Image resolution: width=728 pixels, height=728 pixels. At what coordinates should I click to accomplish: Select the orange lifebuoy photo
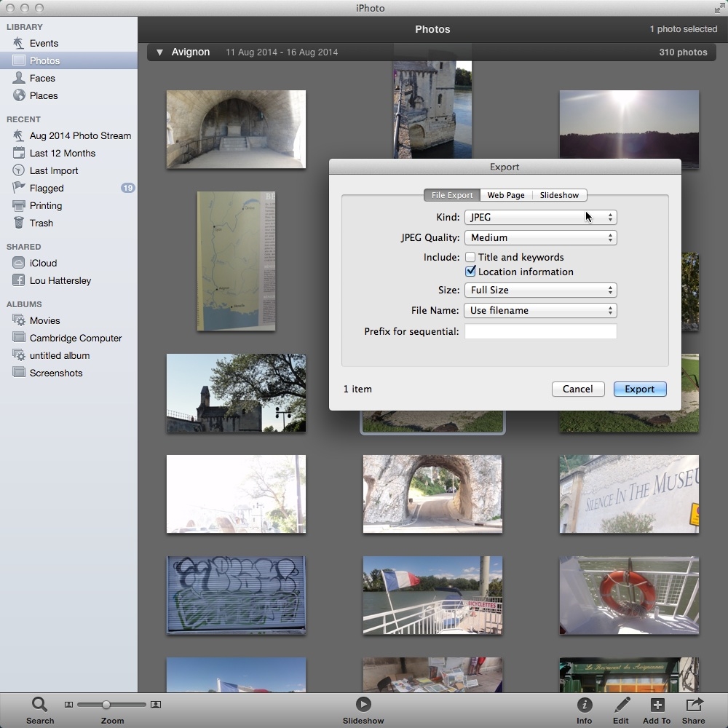629,596
